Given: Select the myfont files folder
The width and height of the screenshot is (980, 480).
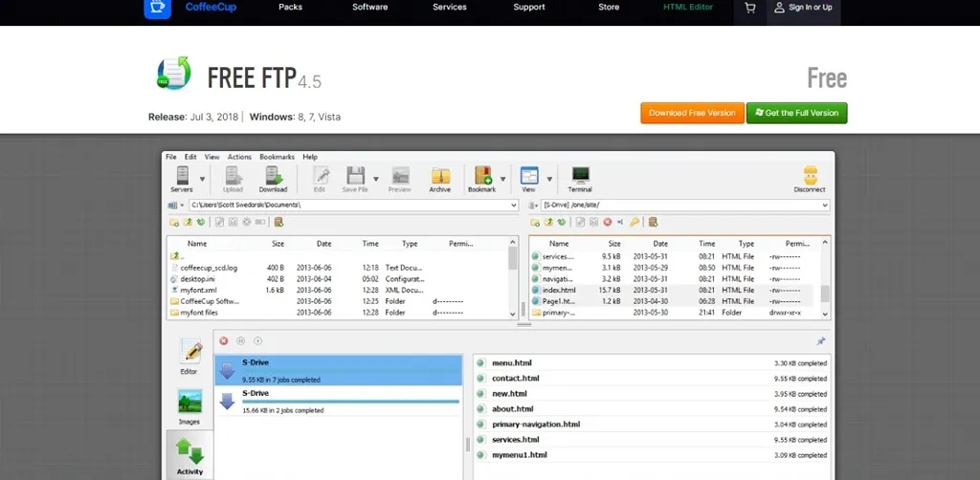Looking at the screenshot, I should [199, 313].
